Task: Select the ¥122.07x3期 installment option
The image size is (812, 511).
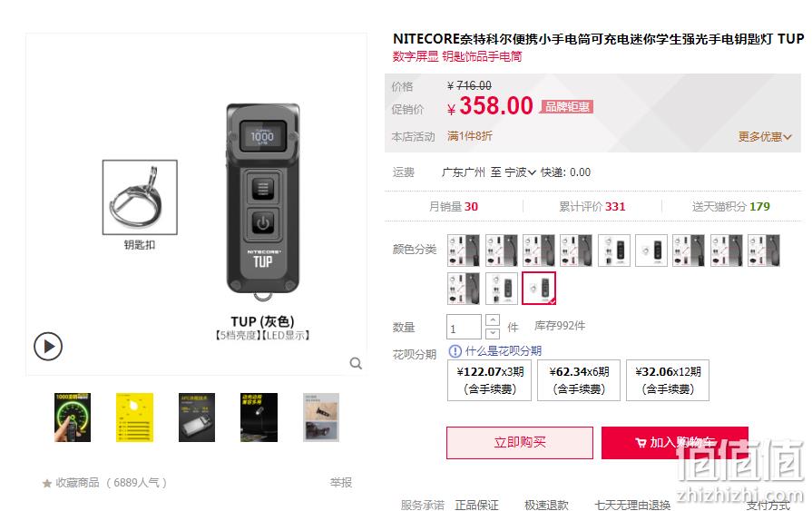Action: pos(489,380)
